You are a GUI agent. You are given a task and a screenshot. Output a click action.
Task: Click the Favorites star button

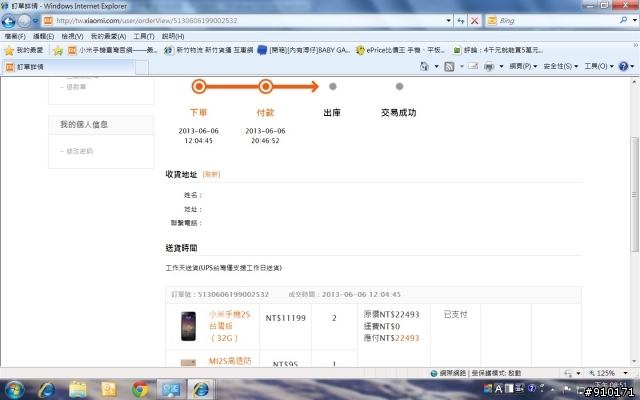[24, 50]
